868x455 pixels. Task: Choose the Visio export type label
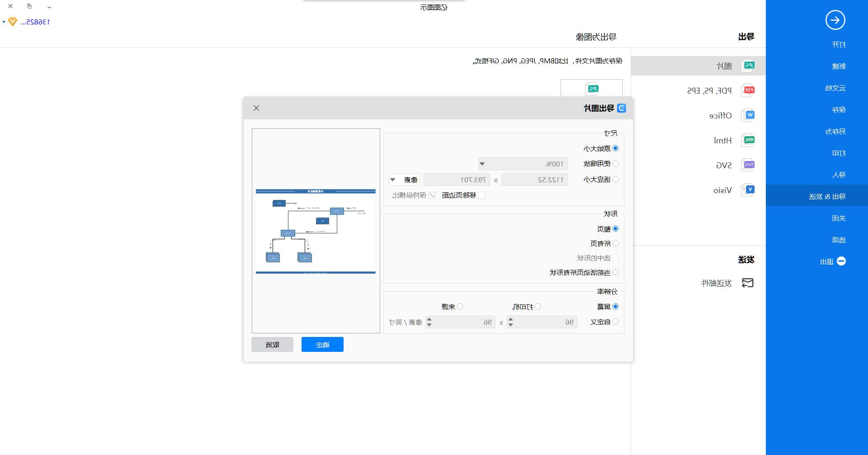pyautogui.click(x=722, y=190)
